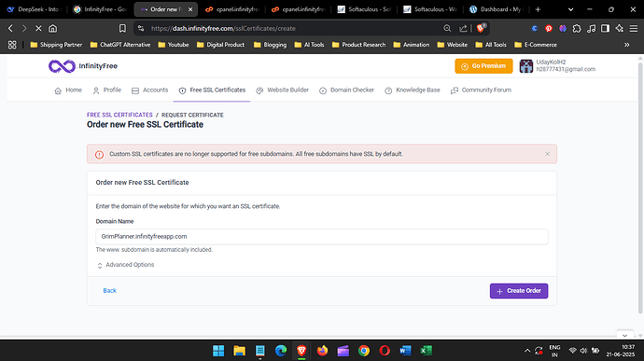Click the share page icon
The image size is (644, 361).
coord(463,28)
